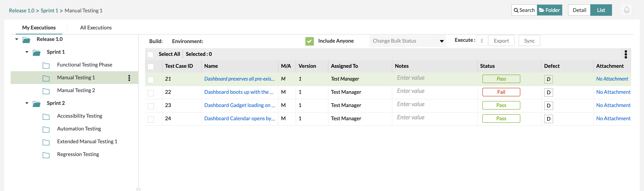Click the Regression Testing folder icon

(x=46, y=155)
